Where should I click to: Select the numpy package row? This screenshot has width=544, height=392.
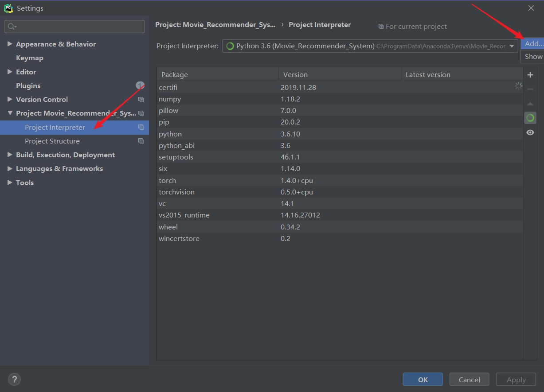click(340, 99)
